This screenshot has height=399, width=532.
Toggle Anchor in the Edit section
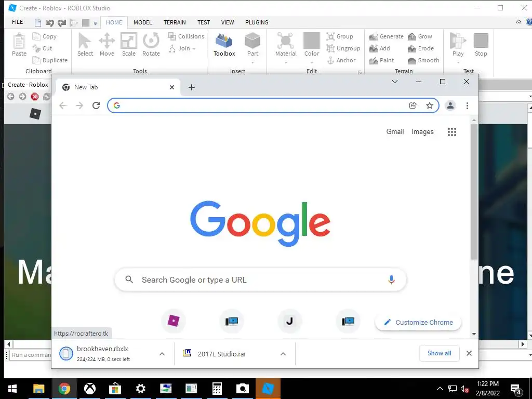tap(341, 60)
